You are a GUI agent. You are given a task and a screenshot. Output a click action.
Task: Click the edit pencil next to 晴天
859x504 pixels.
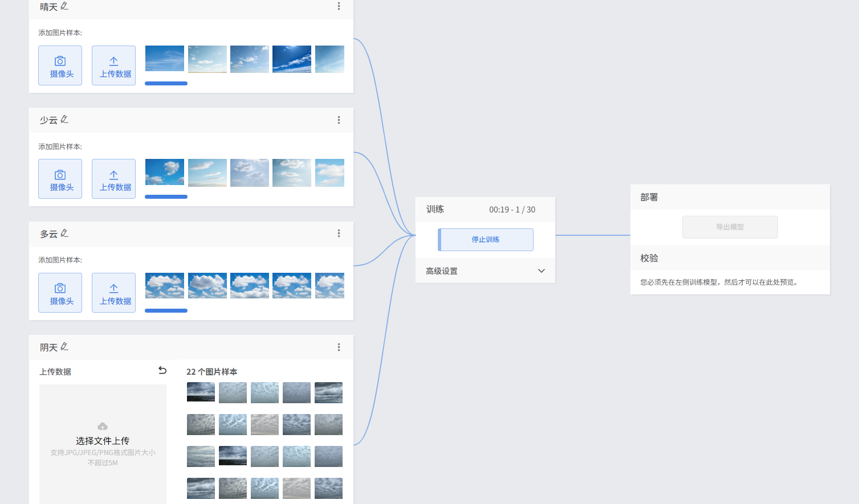(x=64, y=6)
